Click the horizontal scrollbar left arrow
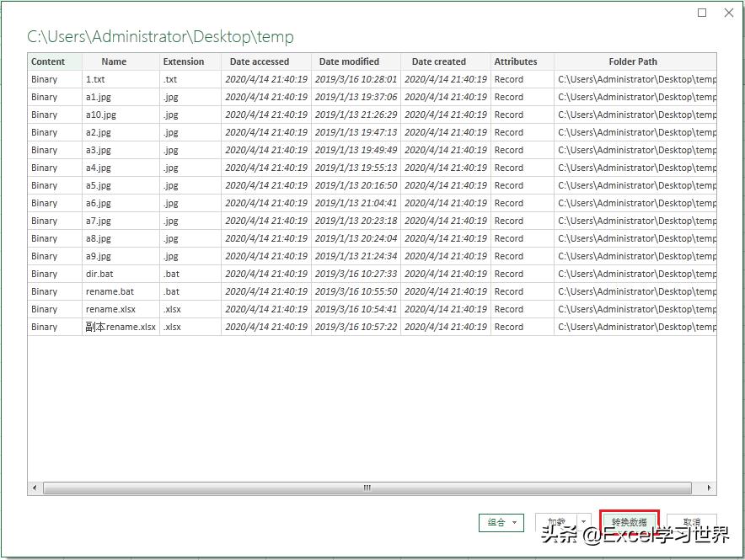This screenshot has height=560, width=745. 35,488
